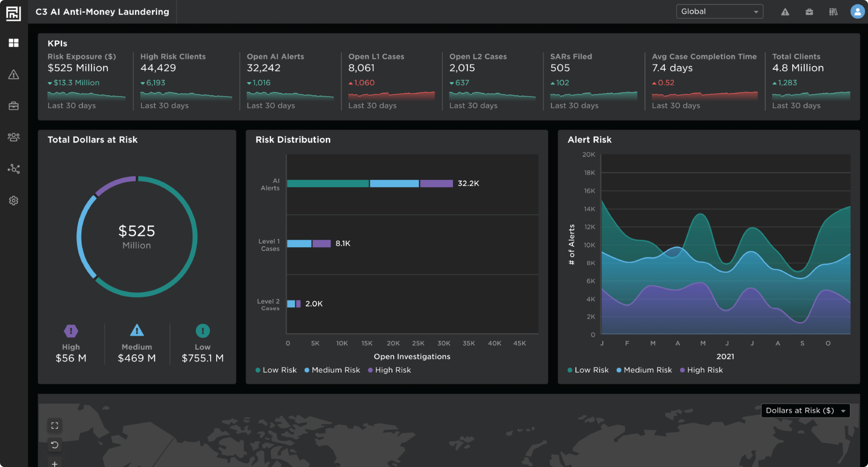The width and height of the screenshot is (868, 467).
Task: Click the Medium $469 M amount
Action: (x=137, y=358)
